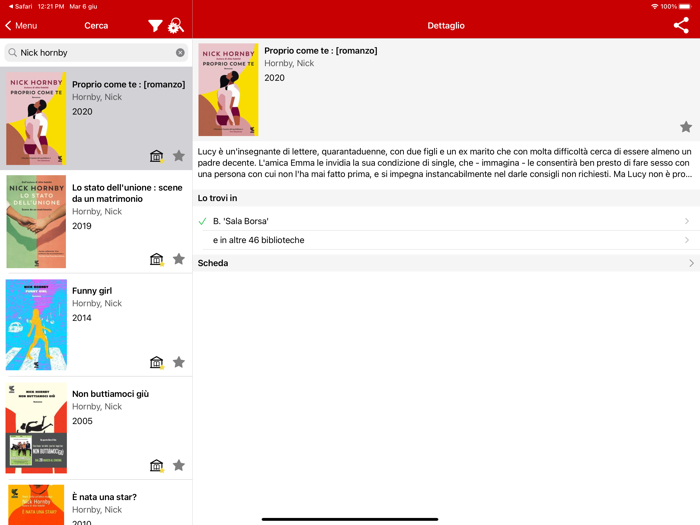
Task: Select 'Lo stato dell'unione : scene da un matrimonio' title
Action: (x=127, y=193)
